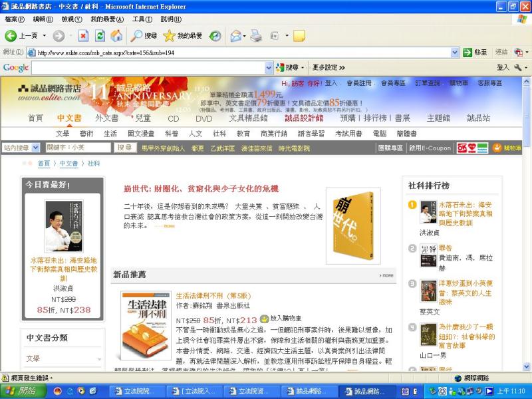Refresh the page with the toolbar icon
Screen dimensions: 532x399
point(100,36)
